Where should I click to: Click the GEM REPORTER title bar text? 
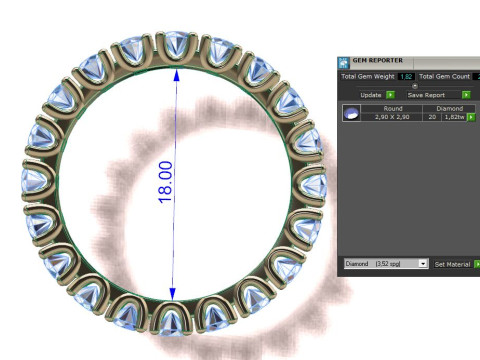(x=378, y=60)
